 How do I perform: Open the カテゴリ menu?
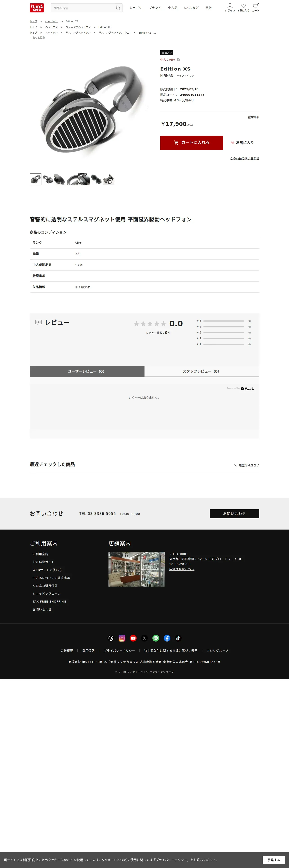[x=135, y=8]
